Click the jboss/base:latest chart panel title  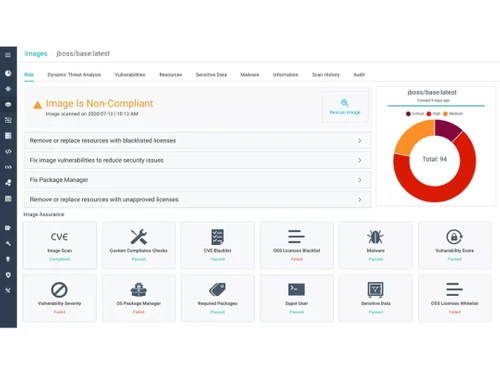click(x=432, y=92)
